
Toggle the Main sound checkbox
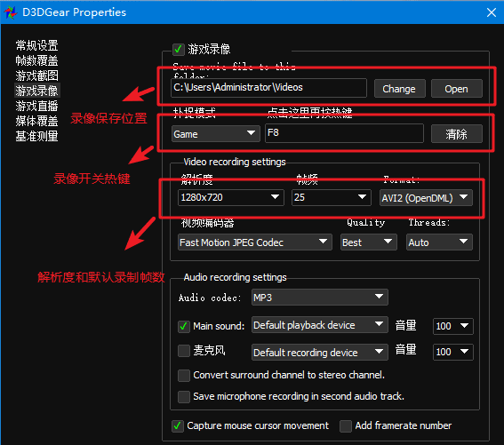point(183,327)
